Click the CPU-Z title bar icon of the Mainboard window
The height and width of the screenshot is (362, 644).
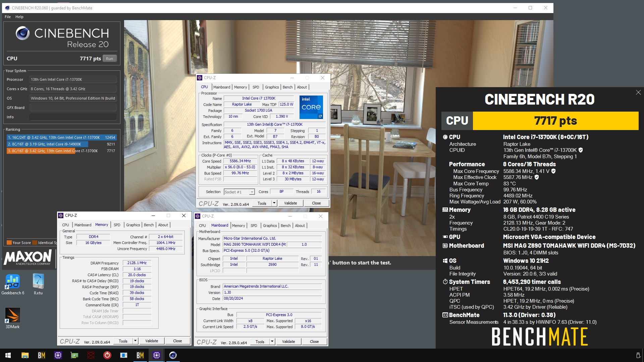pos(198,216)
